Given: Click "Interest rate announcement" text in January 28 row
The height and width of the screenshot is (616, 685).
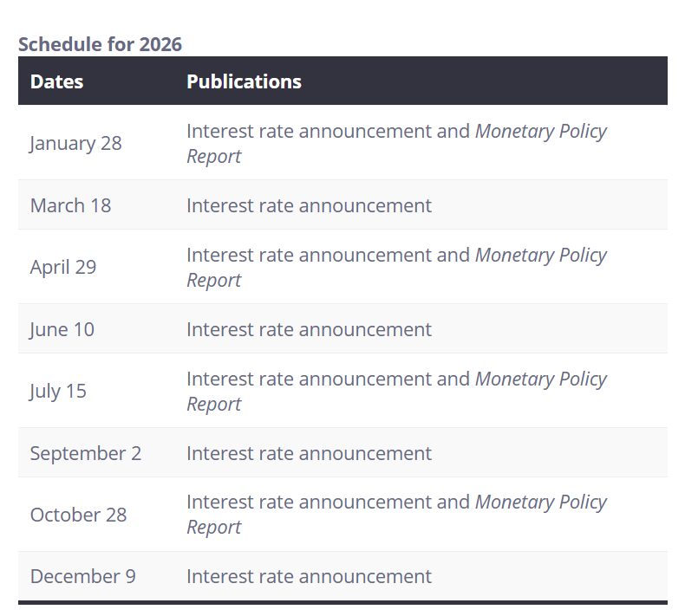Looking at the screenshot, I should (x=309, y=132).
